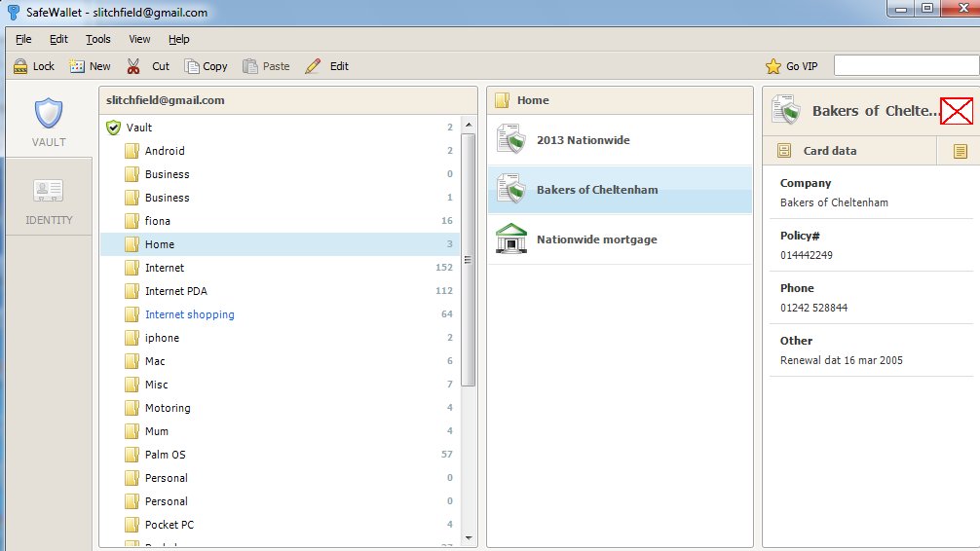
Task: Open the Internet shopping folder
Action: [x=189, y=314]
